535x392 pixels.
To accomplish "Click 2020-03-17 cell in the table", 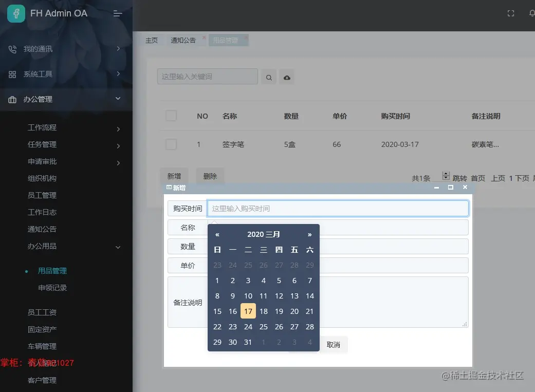I will tap(400, 145).
